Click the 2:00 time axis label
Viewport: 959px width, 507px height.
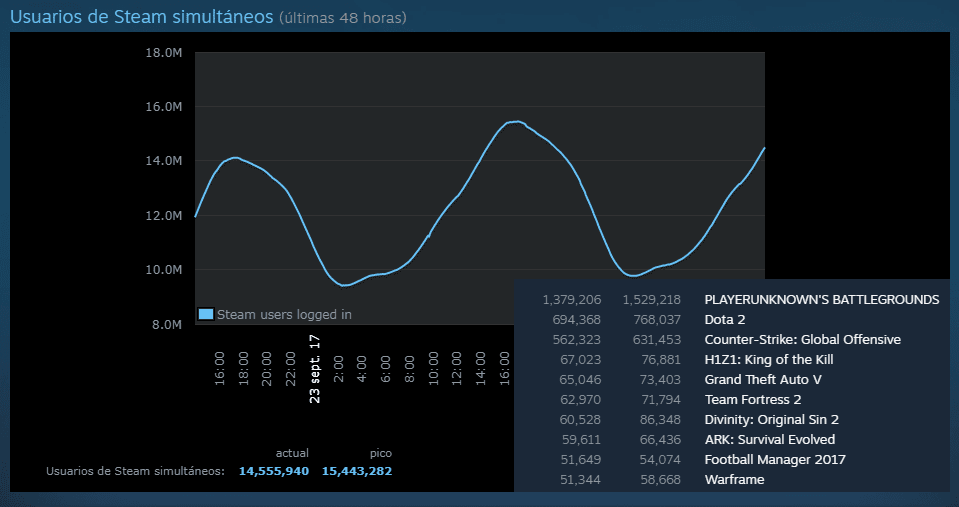coord(338,368)
